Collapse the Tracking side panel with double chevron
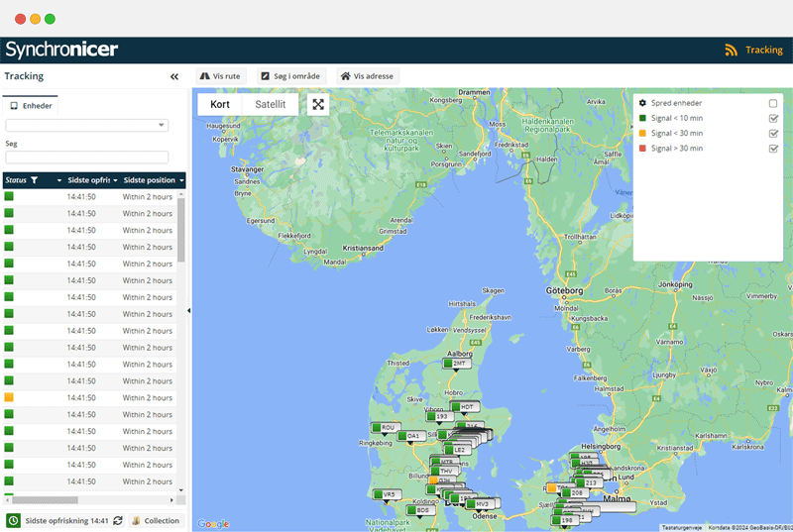Screen dimensions: 793x532 [x=174, y=77]
